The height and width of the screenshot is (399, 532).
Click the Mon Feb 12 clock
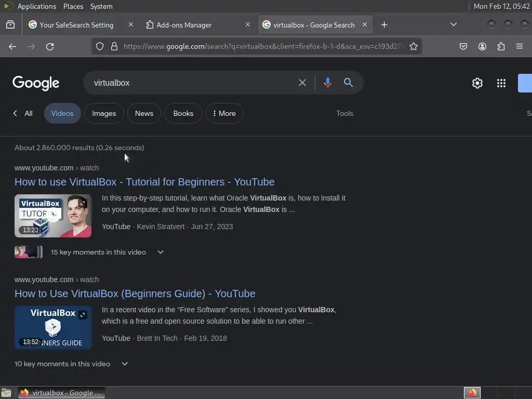(501, 6)
